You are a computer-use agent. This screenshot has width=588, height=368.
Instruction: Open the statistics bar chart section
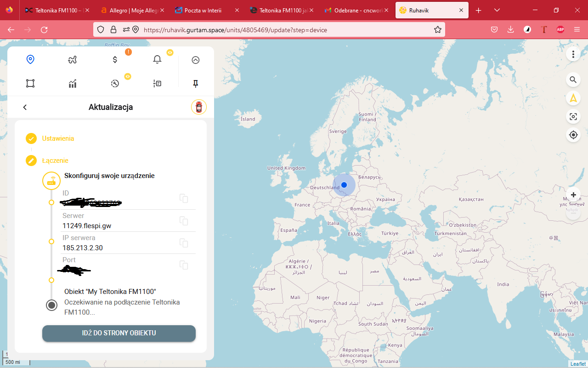pos(72,83)
